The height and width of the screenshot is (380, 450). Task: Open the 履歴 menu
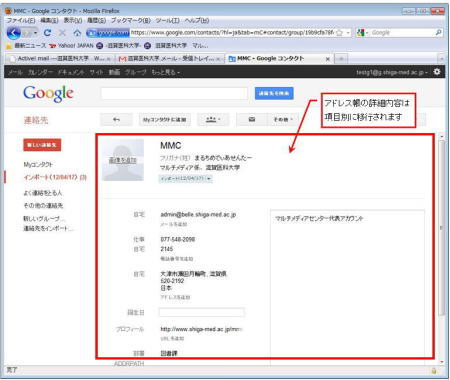click(x=96, y=20)
